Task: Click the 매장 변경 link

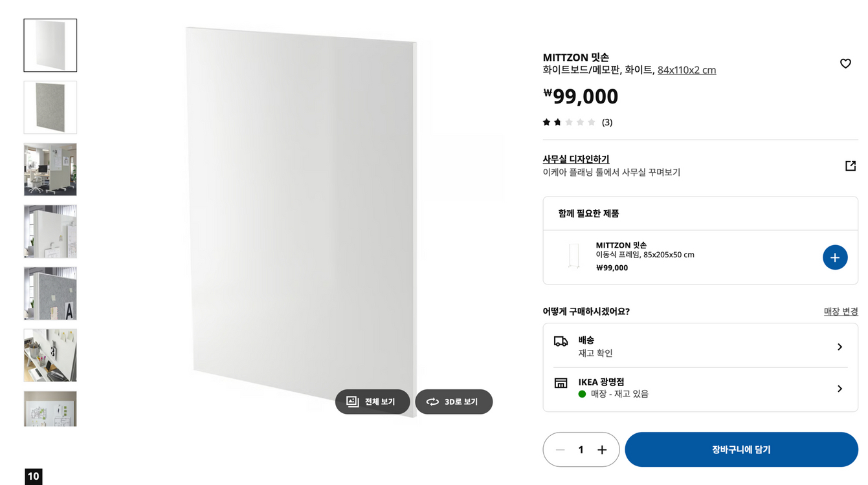Action: click(841, 311)
